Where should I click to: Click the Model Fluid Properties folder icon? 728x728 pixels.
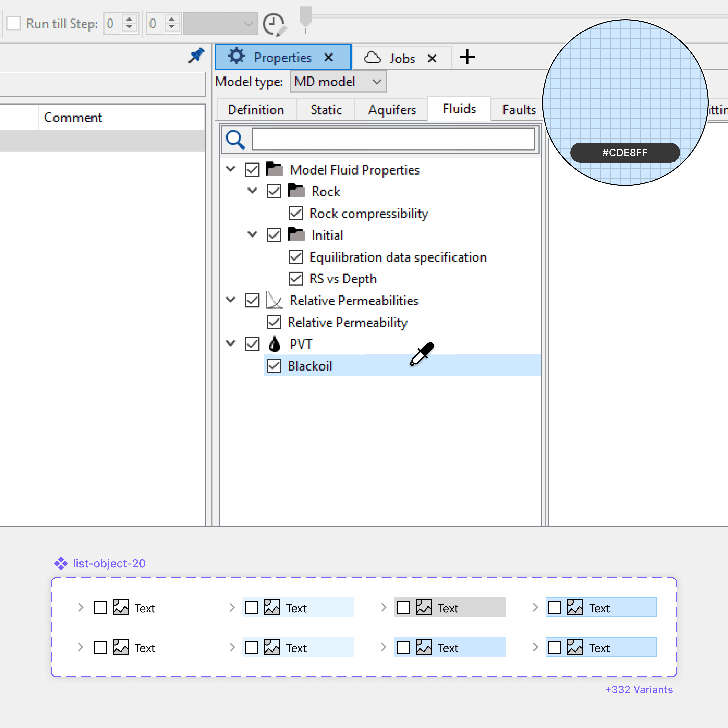tap(274, 169)
